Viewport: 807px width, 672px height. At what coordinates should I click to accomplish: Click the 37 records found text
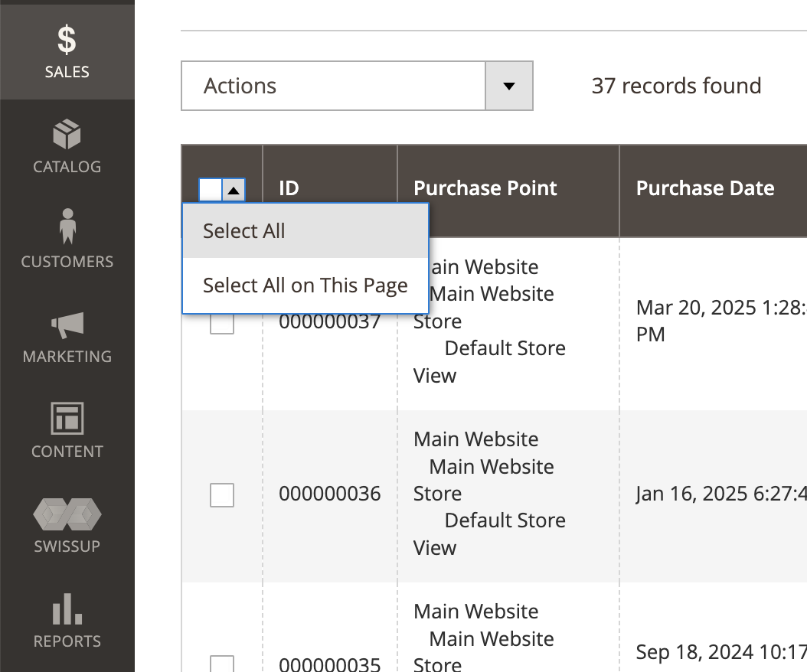pos(676,86)
